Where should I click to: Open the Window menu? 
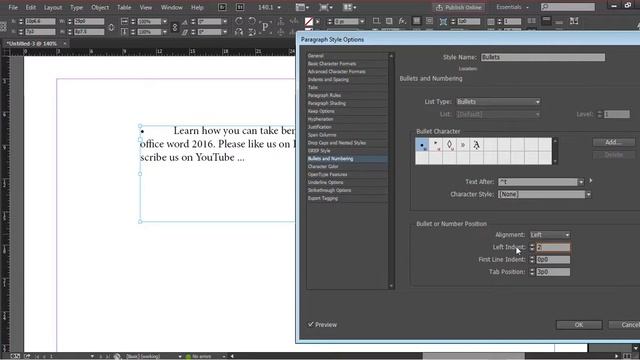click(171, 7)
